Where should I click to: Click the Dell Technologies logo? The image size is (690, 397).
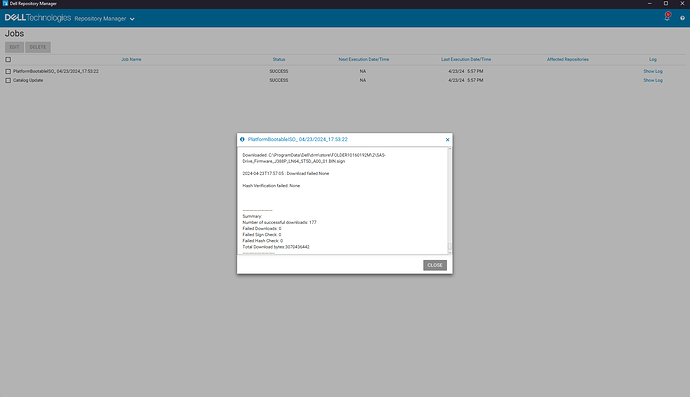coord(38,18)
